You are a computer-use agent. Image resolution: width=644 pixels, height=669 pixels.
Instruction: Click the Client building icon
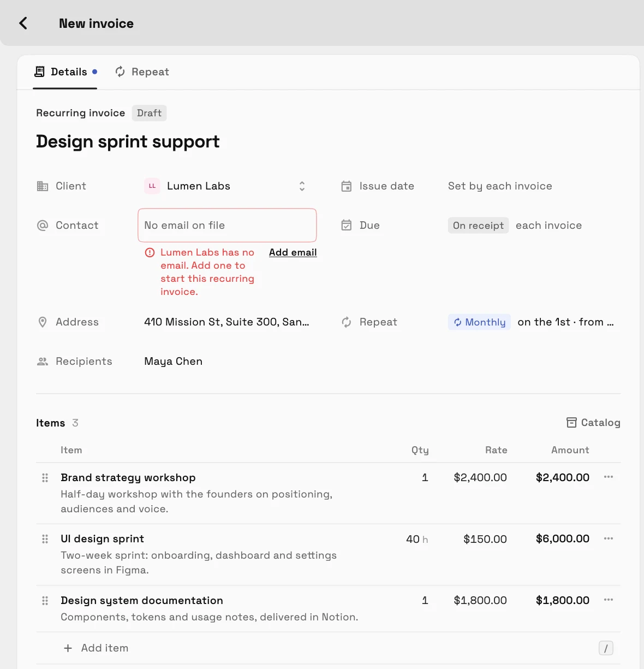(43, 186)
